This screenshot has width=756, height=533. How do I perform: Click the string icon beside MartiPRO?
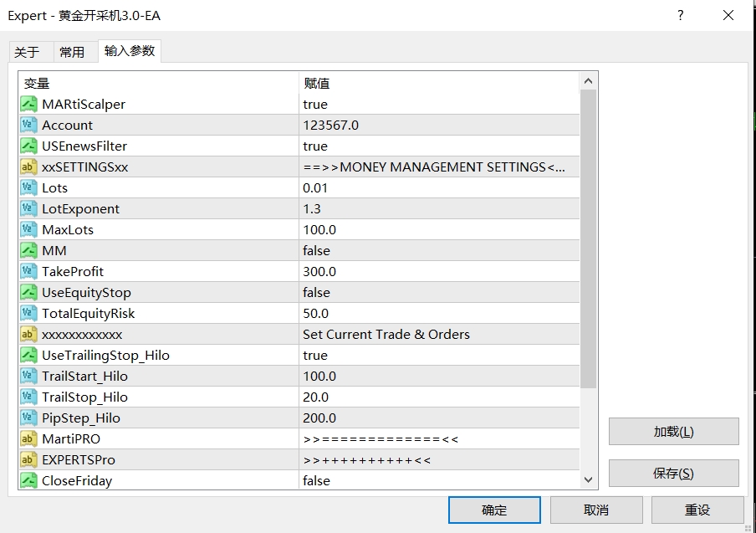28,439
